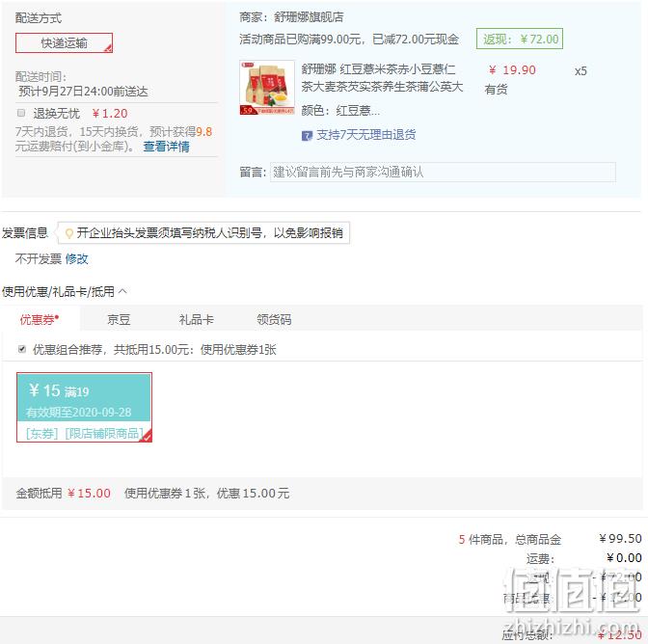Click the coupon's [东券] [限店铺限商品] label
This screenshot has width=648, height=644.
[85, 433]
